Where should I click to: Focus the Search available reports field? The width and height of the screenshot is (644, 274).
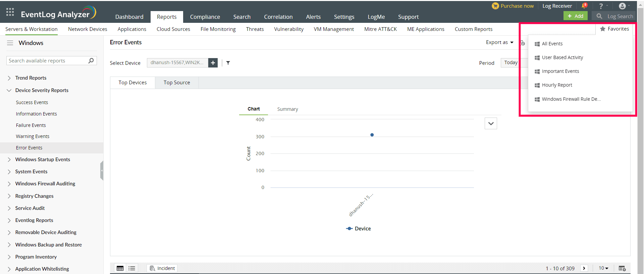click(x=52, y=61)
